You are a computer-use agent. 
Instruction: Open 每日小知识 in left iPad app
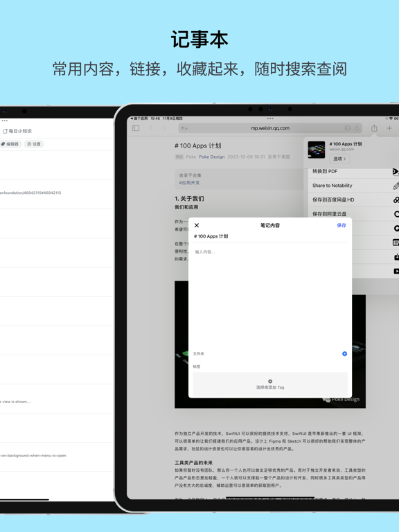17,131
